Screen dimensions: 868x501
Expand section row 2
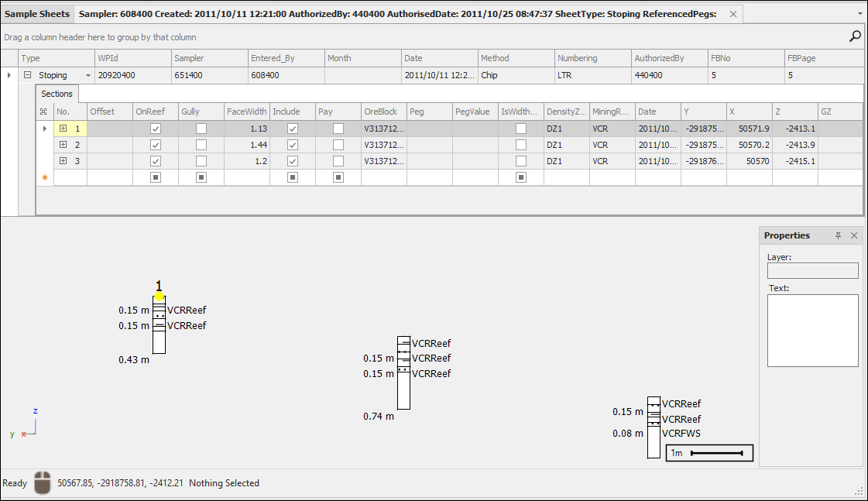pyautogui.click(x=63, y=145)
